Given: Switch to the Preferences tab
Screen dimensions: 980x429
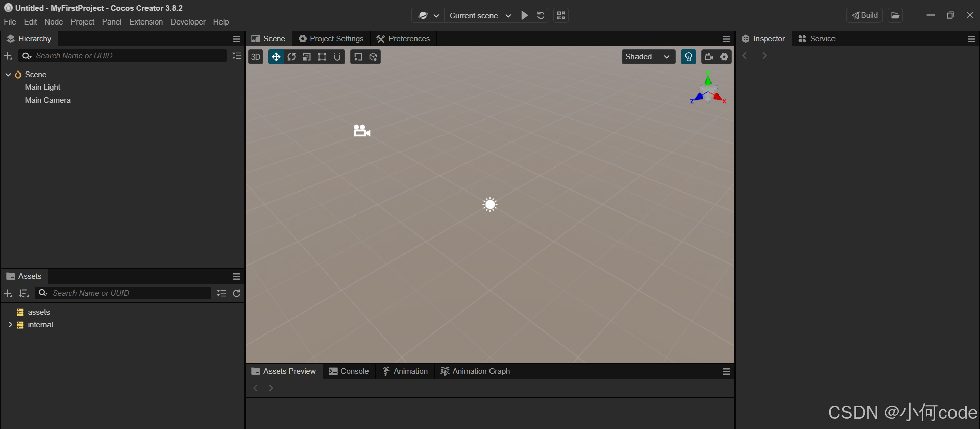Looking at the screenshot, I should [403, 39].
